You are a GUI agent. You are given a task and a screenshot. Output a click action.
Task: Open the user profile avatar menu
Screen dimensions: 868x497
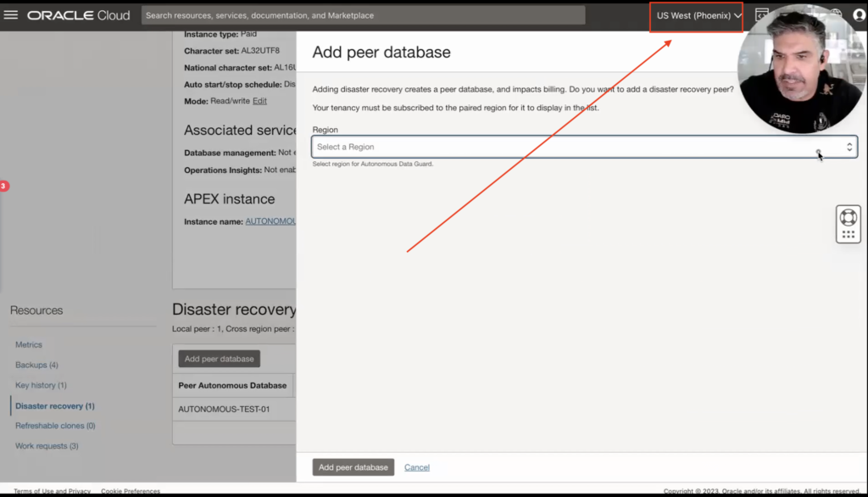[x=860, y=15]
